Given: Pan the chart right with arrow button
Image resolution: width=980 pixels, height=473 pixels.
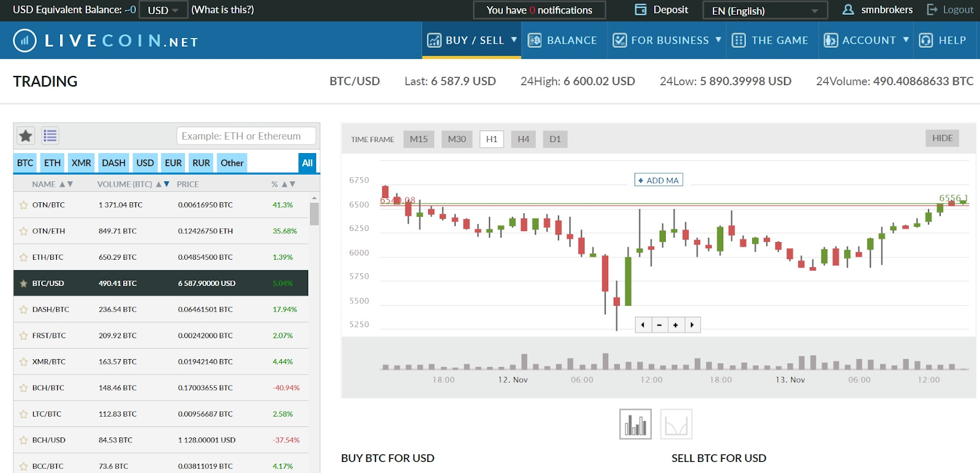Looking at the screenshot, I should click(692, 325).
